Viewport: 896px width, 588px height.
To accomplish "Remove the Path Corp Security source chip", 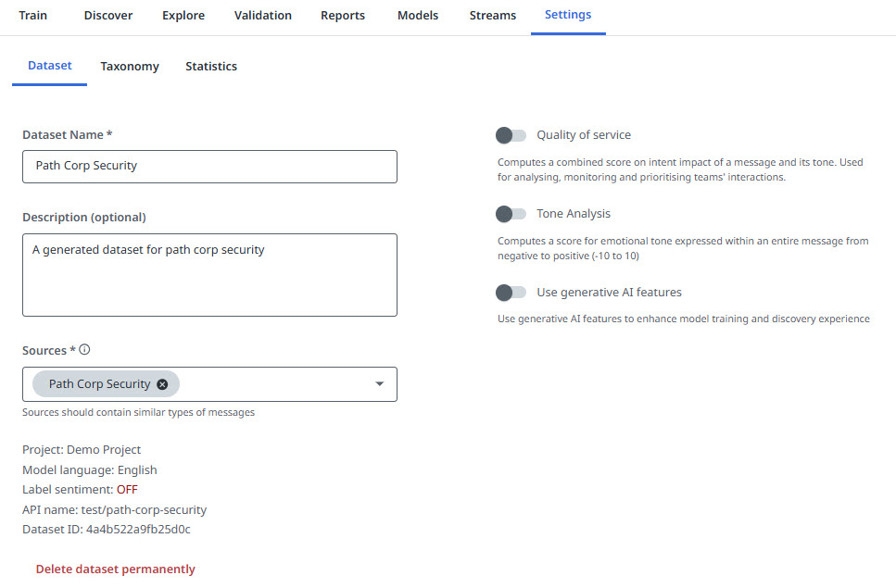I will click(x=162, y=384).
